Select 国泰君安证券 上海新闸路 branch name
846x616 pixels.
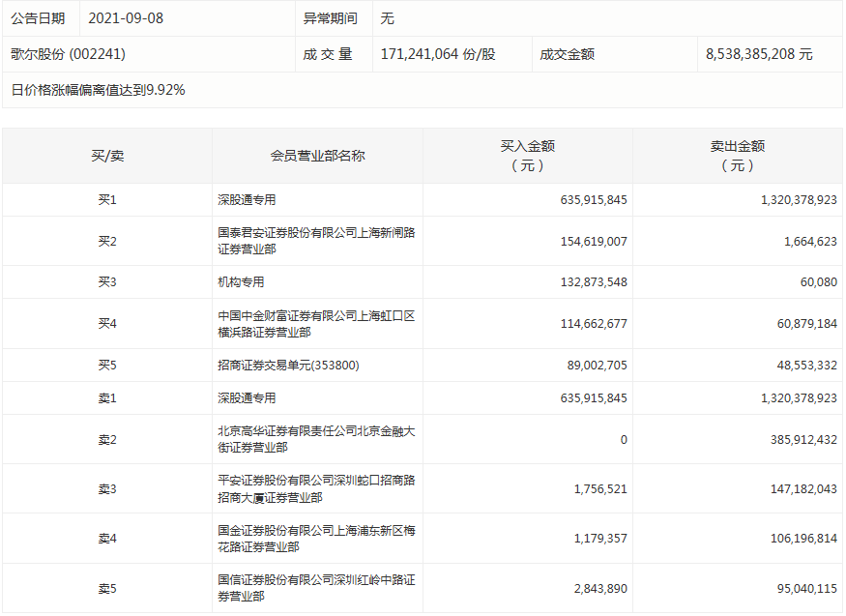[316, 241]
